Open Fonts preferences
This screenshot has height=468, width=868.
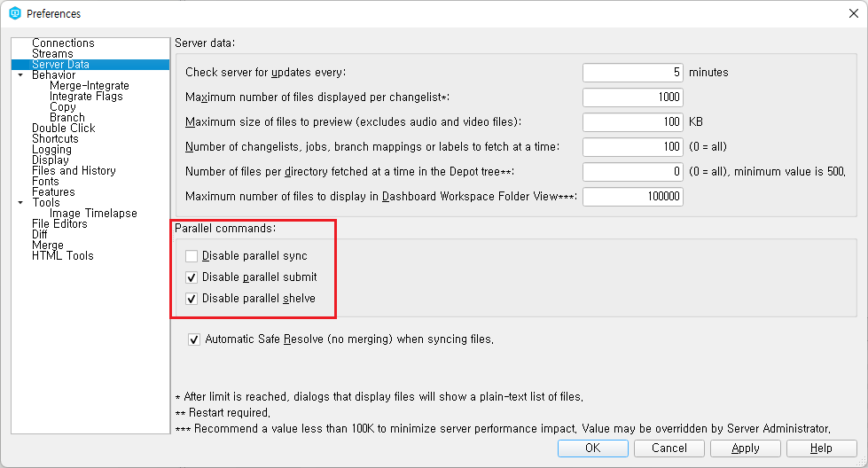tap(45, 182)
